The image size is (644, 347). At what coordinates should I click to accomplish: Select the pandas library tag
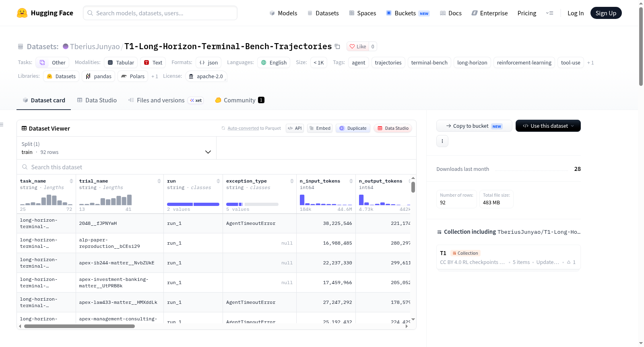pos(98,76)
